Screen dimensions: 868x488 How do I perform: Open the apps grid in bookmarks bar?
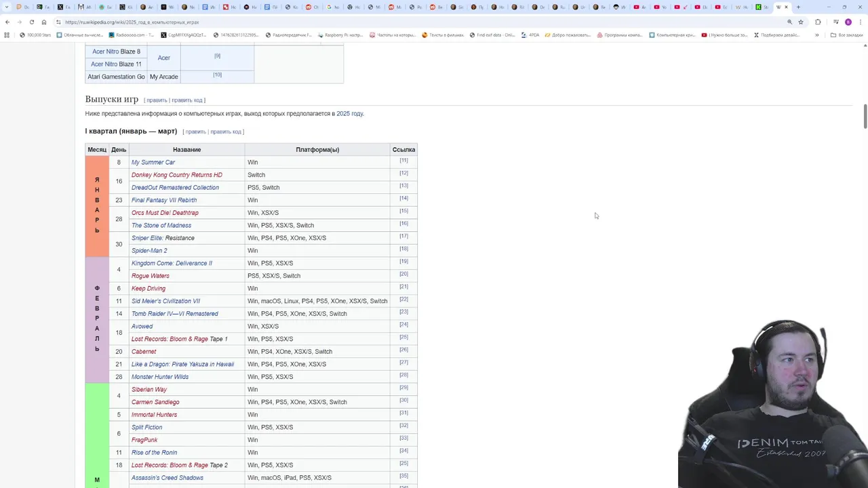(x=7, y=35)
